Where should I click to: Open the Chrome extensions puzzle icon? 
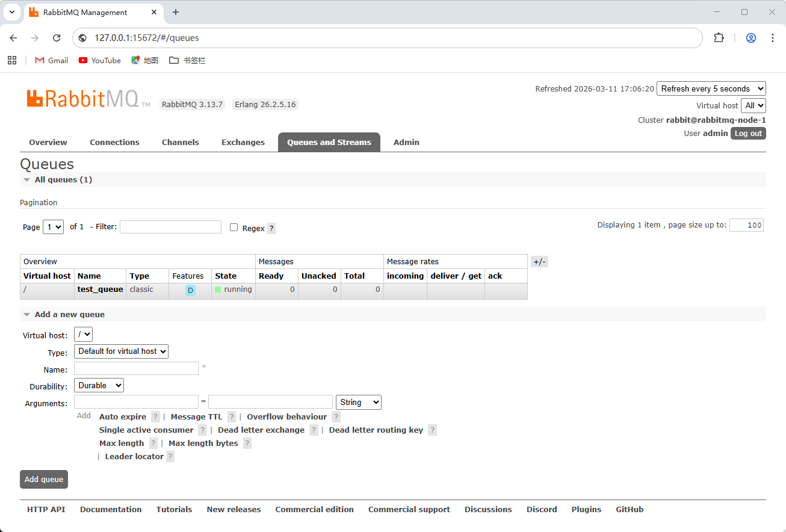719,38
